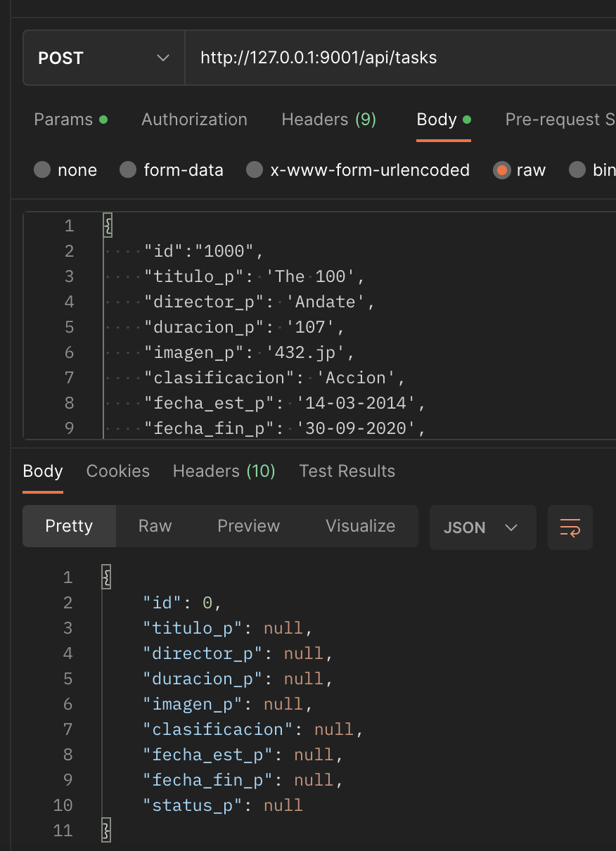Select the none body option

(42, 169)
